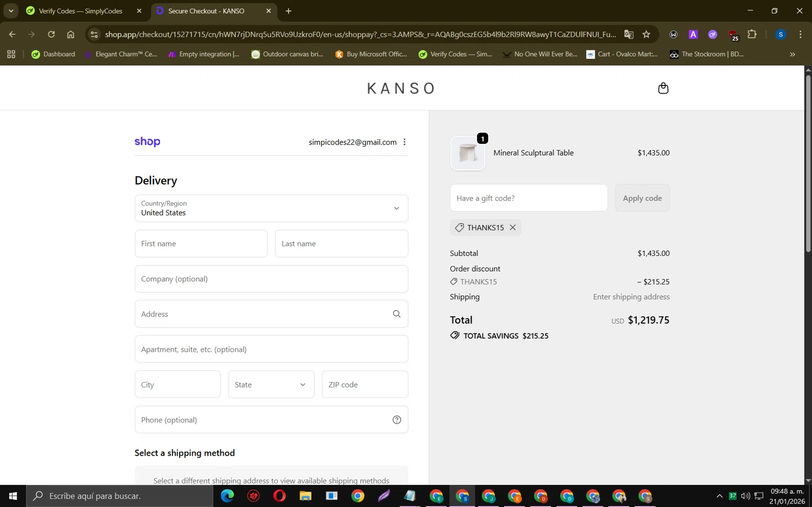Viewport: 812px width, 507px height.
Task: Click the simpicodes22@gmail.com email text
Action: point(352,142)
